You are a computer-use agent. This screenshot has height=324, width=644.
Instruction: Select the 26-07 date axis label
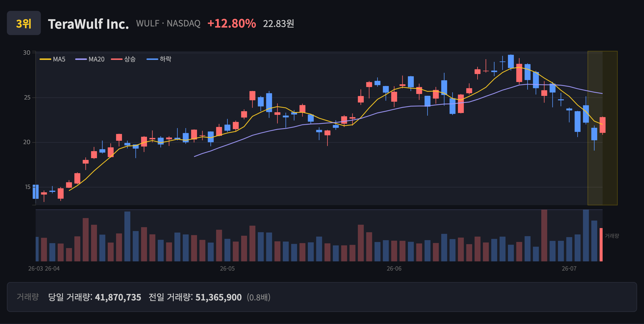(x=569, y=268)
